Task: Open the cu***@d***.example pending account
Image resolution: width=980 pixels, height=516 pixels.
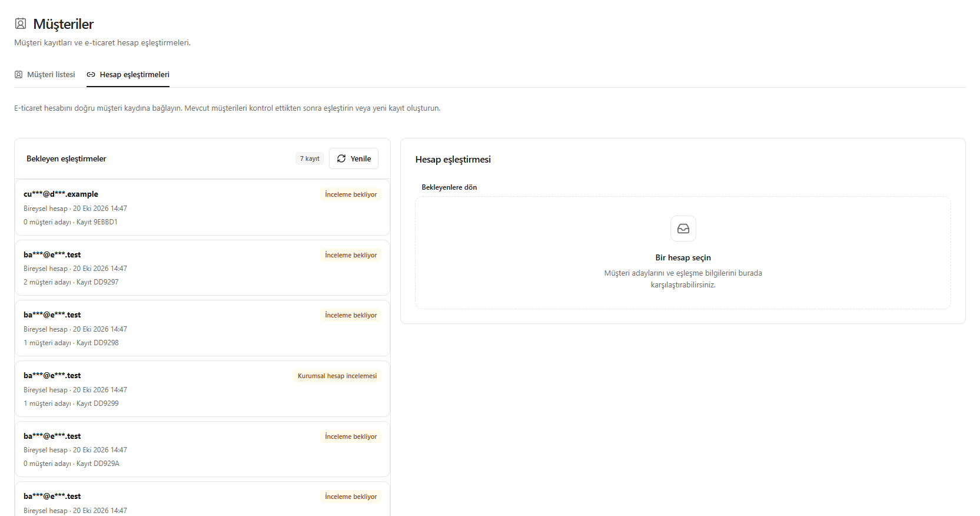Action: coord(202,207)
